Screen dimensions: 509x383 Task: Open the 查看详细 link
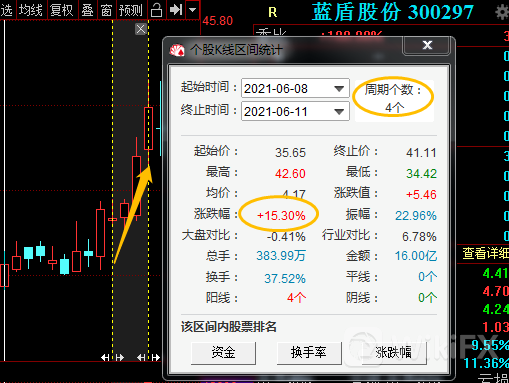485,254
